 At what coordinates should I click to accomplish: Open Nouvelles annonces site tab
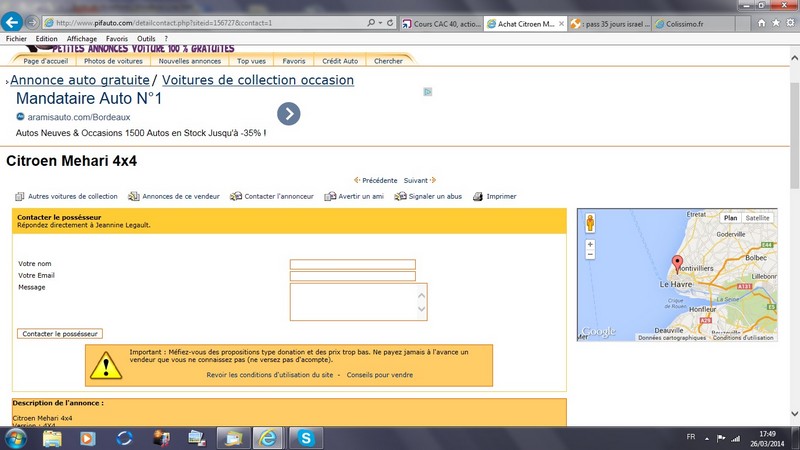[190, 61]
